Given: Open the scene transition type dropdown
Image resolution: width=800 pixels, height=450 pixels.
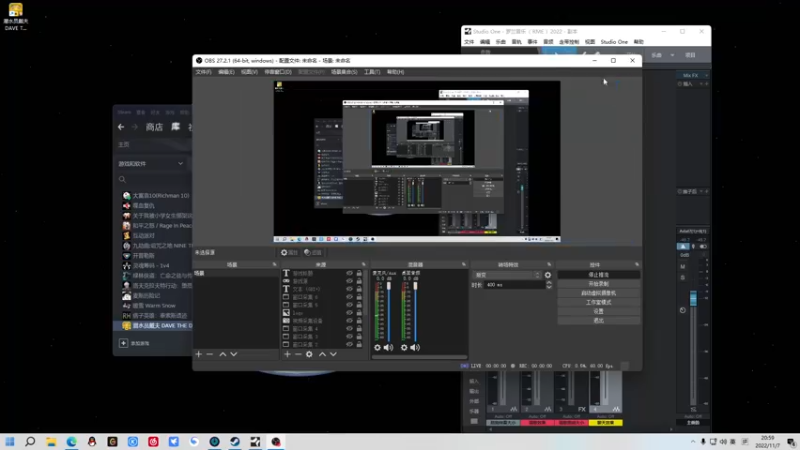Looking at the screenshot, I should click(507, 275).
